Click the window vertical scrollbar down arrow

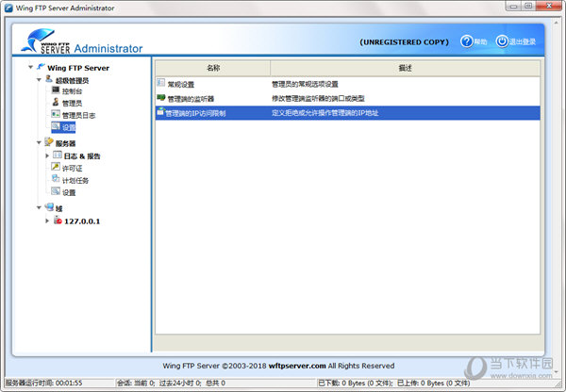pyautogui.click(x=556, y=372)
